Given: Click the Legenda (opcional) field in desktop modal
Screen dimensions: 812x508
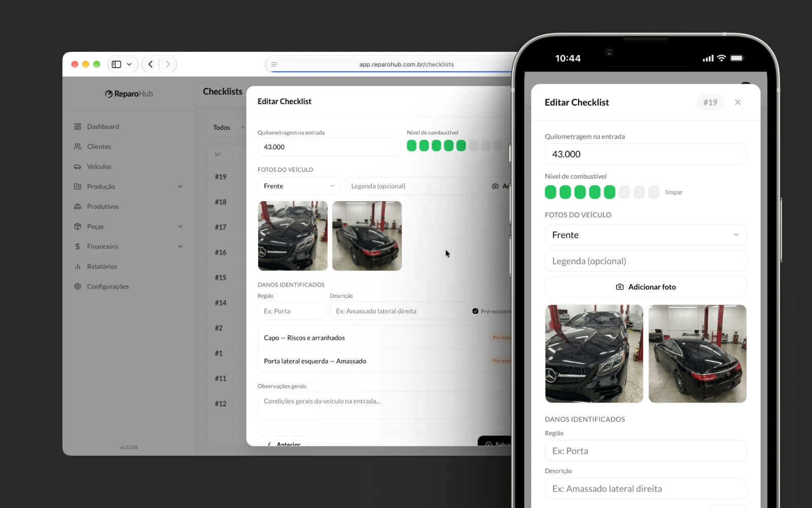Looking at the screenshot, I should click(x=412, y=186).
